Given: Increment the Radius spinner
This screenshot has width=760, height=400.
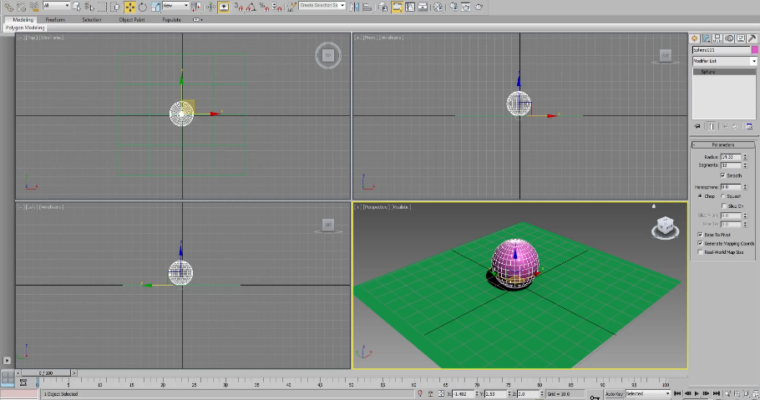Looking at the screenshot, I should (745, 155).
